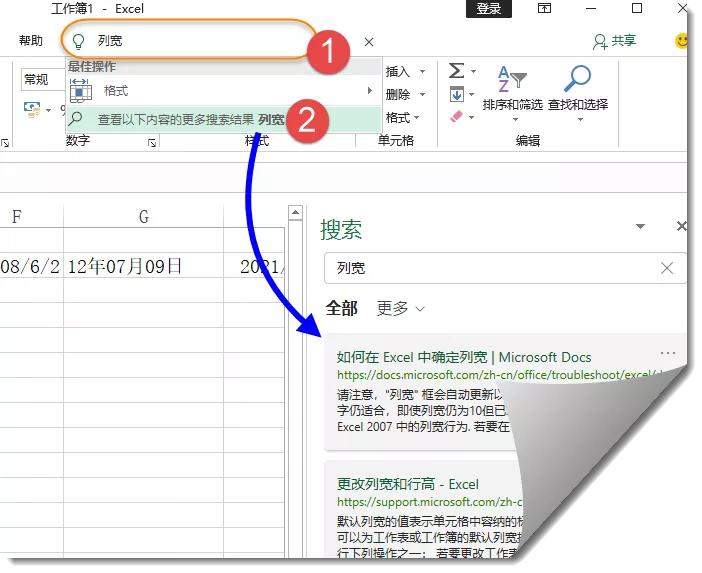Expand the 更多 results dropdown
702x573 pixels.
pyautogui.click(x=400, y=308)
